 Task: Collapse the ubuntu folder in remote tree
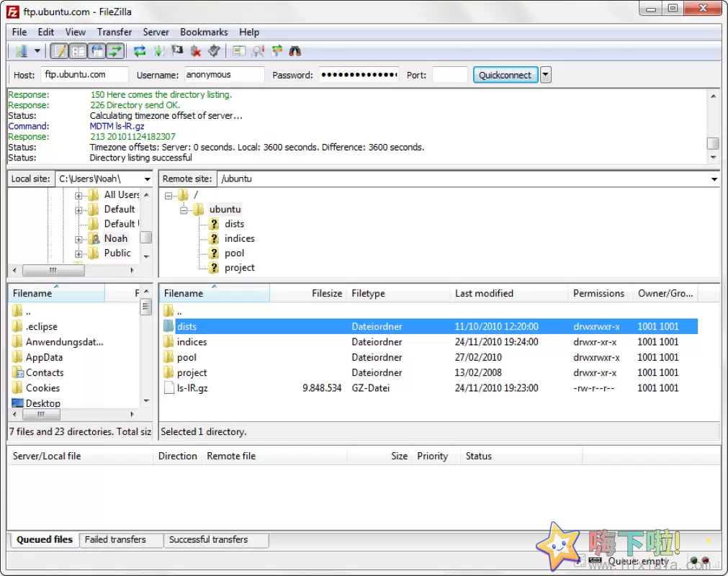click(184, 209)
